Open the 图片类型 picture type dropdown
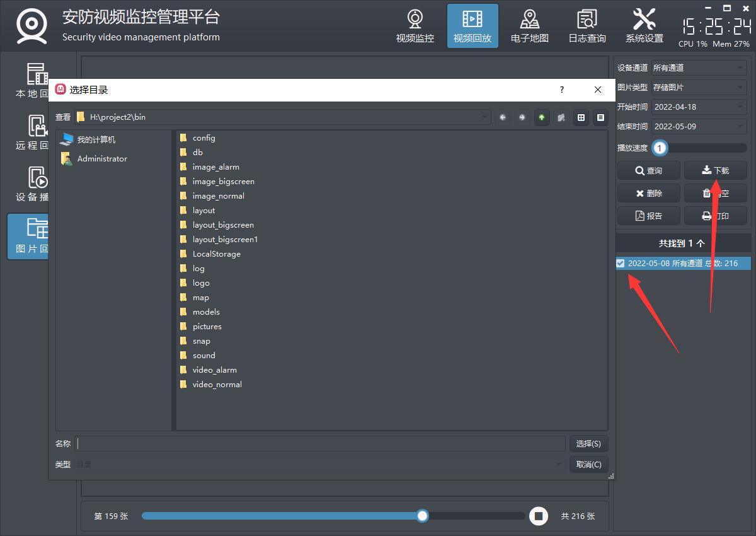Image resolution: width=756 pixels, height=536 pixels. coord(740,87)
